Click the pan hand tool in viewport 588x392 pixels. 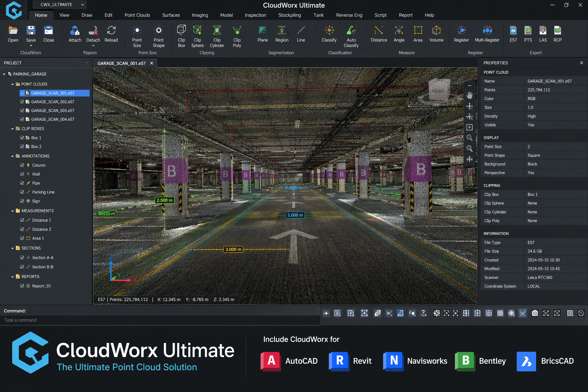coord(470,95)
